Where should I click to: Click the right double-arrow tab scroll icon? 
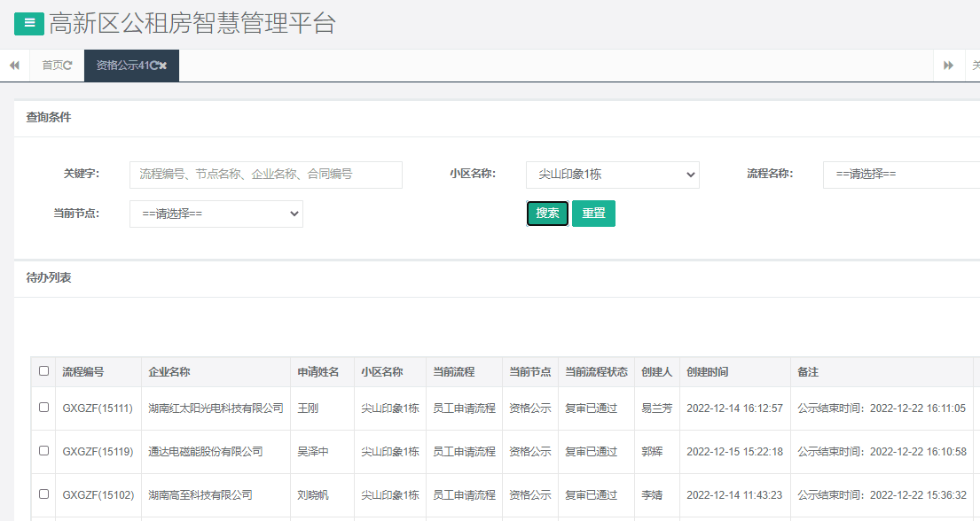(x=948, y=65)
